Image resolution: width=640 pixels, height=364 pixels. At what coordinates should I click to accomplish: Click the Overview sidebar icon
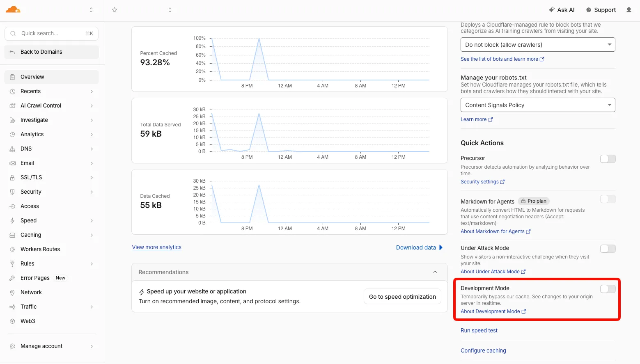[x=12, y=77]
